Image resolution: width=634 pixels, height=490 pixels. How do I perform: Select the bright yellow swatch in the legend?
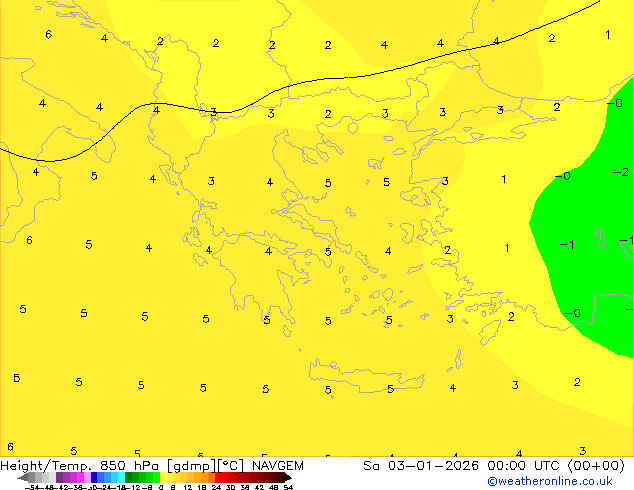point(163,477)
